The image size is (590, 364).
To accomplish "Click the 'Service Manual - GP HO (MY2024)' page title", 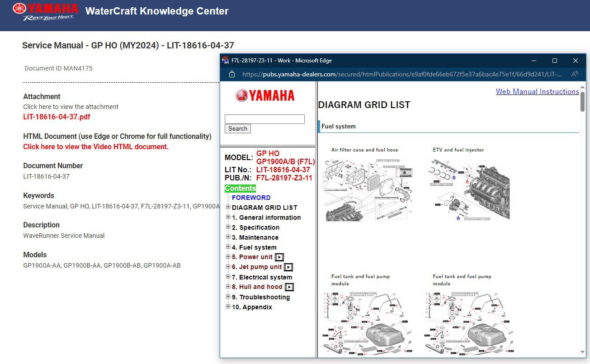I will pyautogui.click(x=128, y=45).
